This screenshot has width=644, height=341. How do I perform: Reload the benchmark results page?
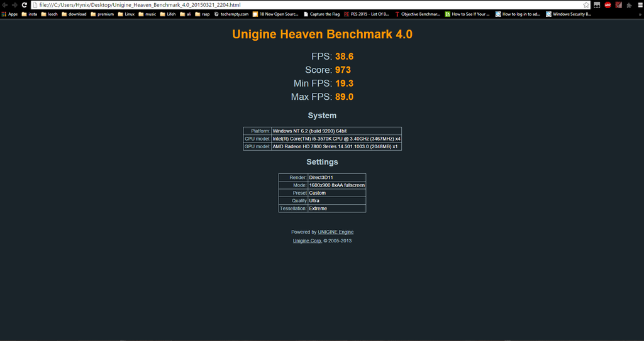click(x=24, y=5)
